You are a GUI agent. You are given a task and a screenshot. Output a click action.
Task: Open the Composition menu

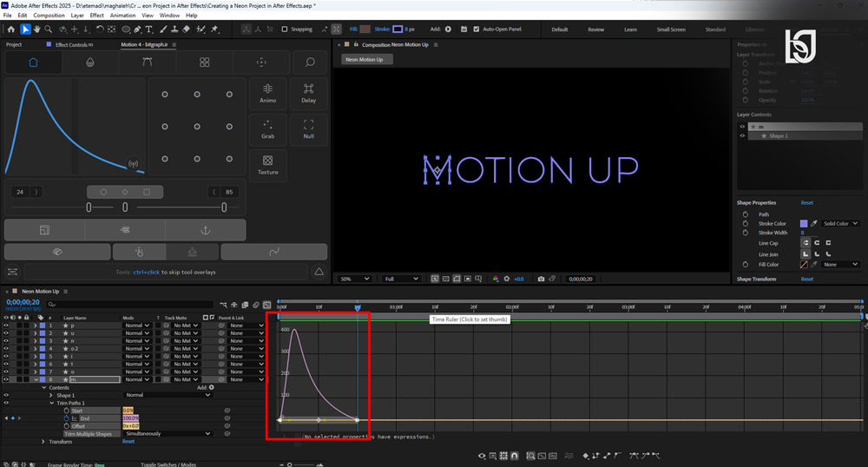coord(49,16)
